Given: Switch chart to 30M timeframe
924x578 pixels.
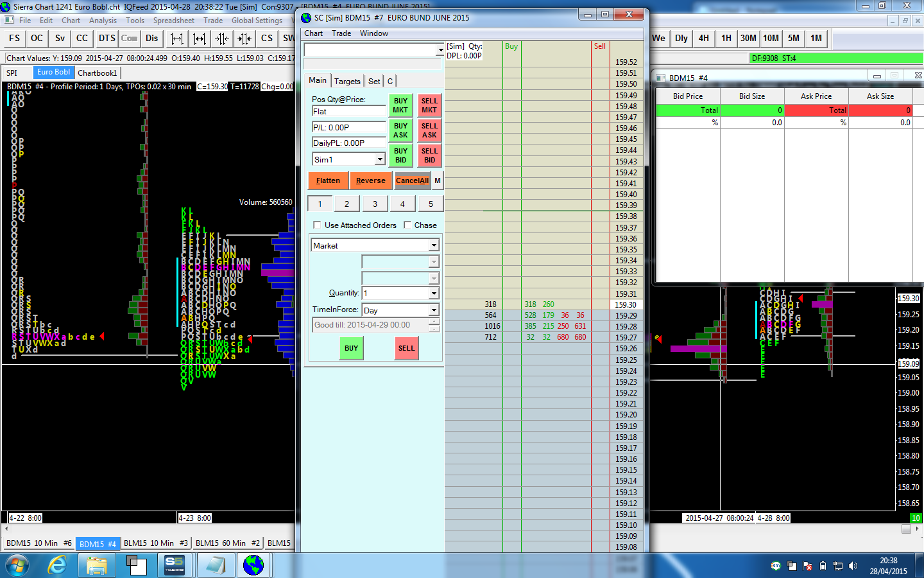Looking at the screenshot, I should click(x=748, y=39).
